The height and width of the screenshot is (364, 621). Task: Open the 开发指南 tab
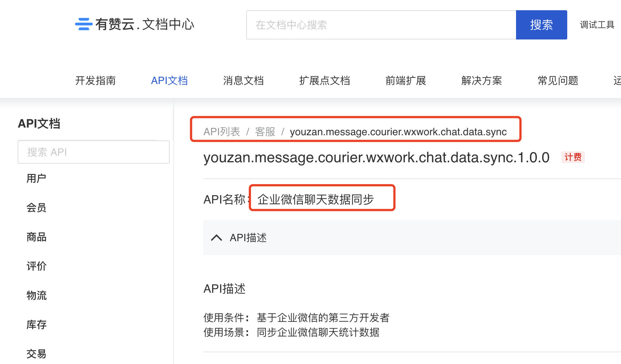(x=95, y=80)
